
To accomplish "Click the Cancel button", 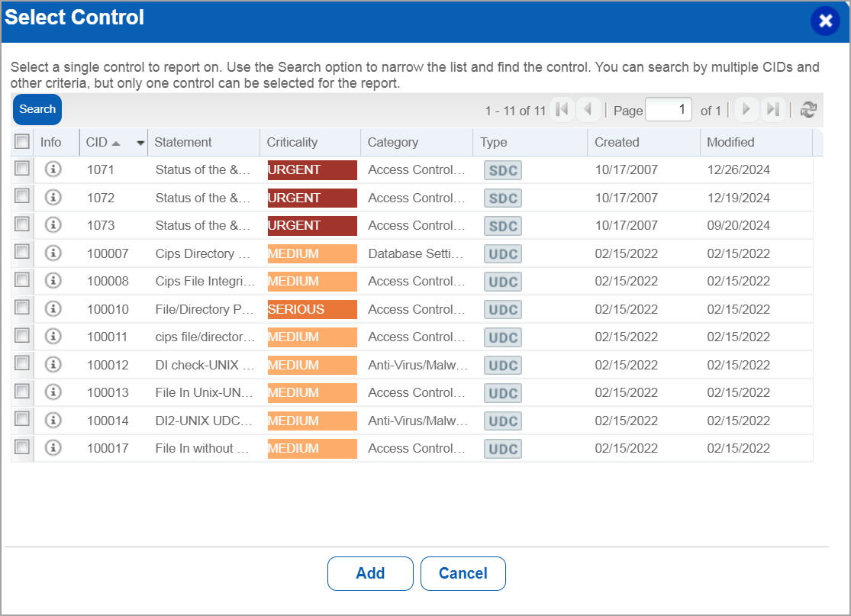I will (463, 573).
